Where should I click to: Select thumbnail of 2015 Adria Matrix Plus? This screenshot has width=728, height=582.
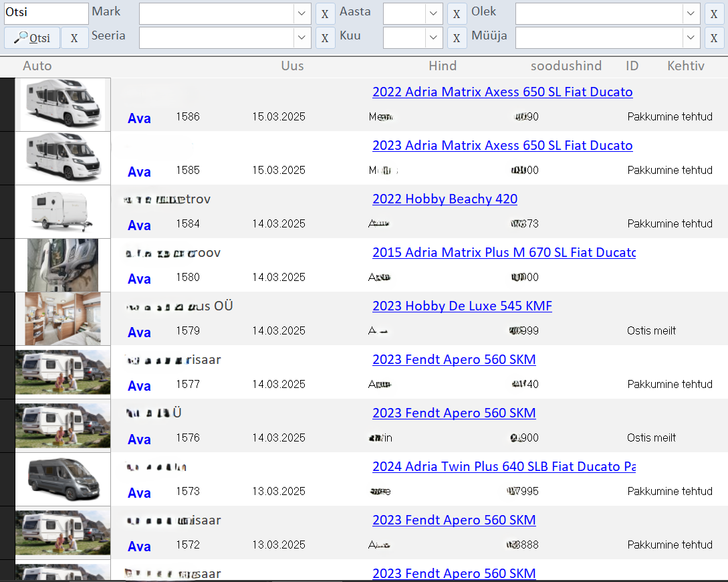pos(63,265)
